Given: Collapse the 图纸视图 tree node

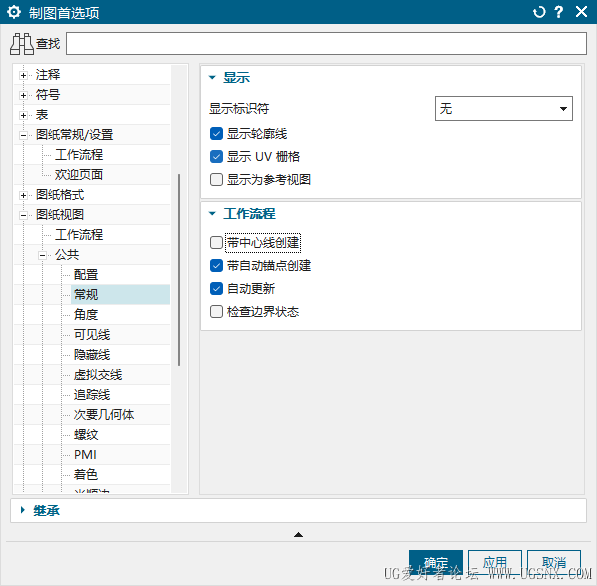Looking at the screenshot, I should (23, 215).
